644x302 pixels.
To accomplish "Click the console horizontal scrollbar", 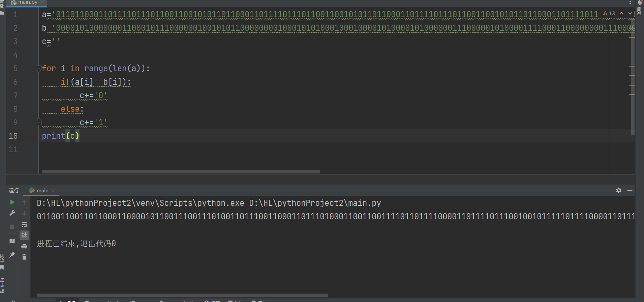I will (x=182, y=295).
